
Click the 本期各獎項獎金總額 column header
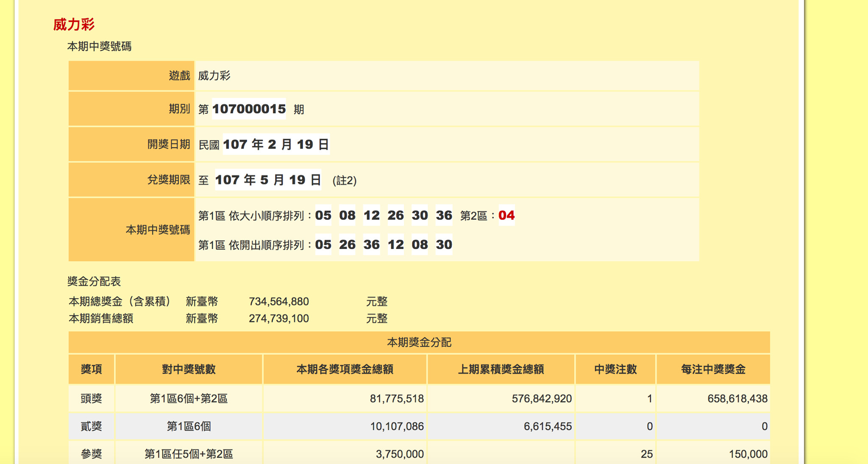pyautogui.click(x=345, y=369)
